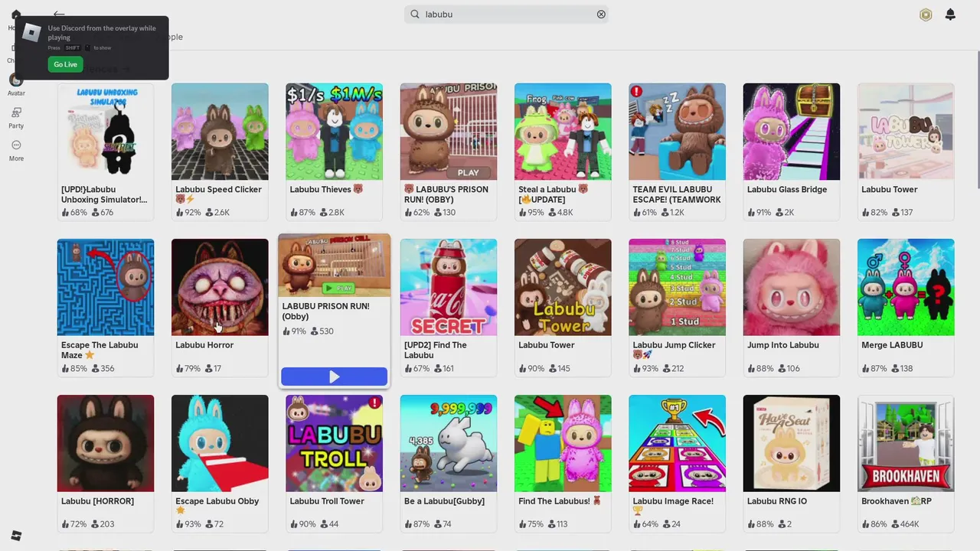Click the Labubu Troll Tower title
Image resolution: width=980 pixels, height=551 pixels.
[327, 501]
